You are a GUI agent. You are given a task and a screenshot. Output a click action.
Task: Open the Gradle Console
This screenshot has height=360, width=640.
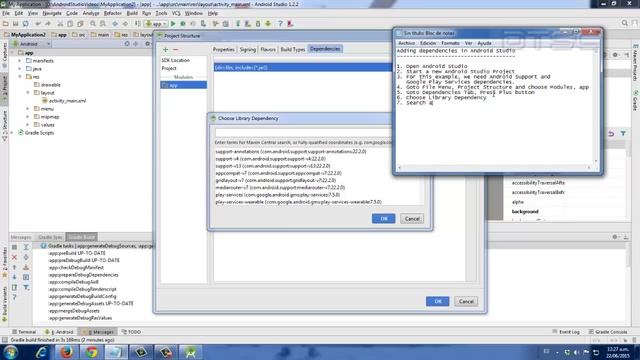(608, 332)
